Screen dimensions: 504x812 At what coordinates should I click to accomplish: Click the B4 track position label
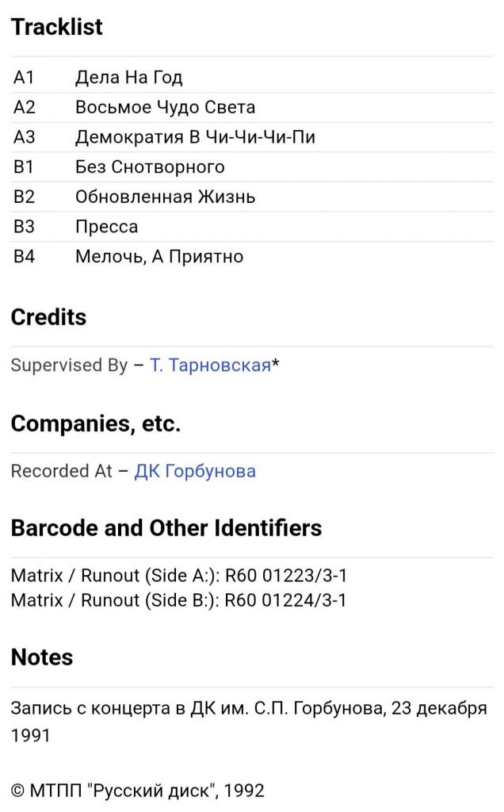pos(25,257)
